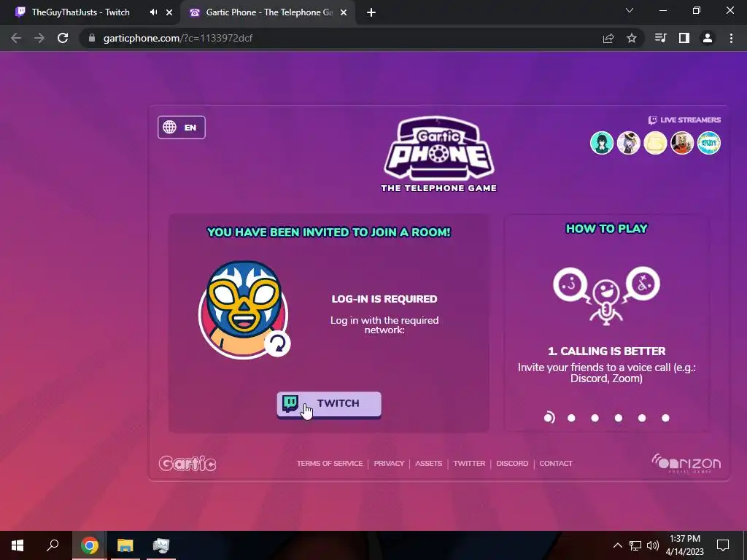Close the Gartic Phone tab

(344, 13)
